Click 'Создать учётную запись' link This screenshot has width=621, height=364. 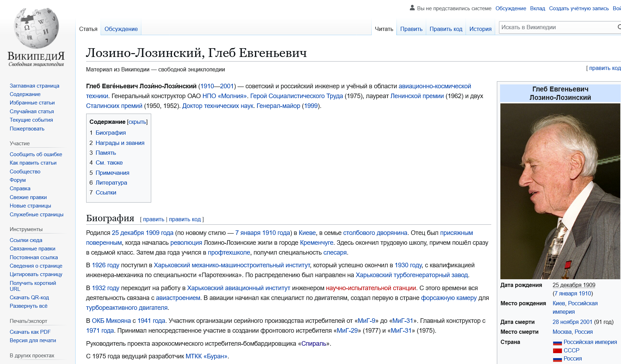pos(579,8)
